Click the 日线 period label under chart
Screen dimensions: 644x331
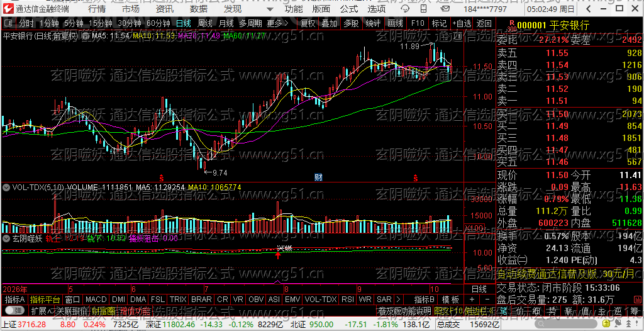[479, 289]
